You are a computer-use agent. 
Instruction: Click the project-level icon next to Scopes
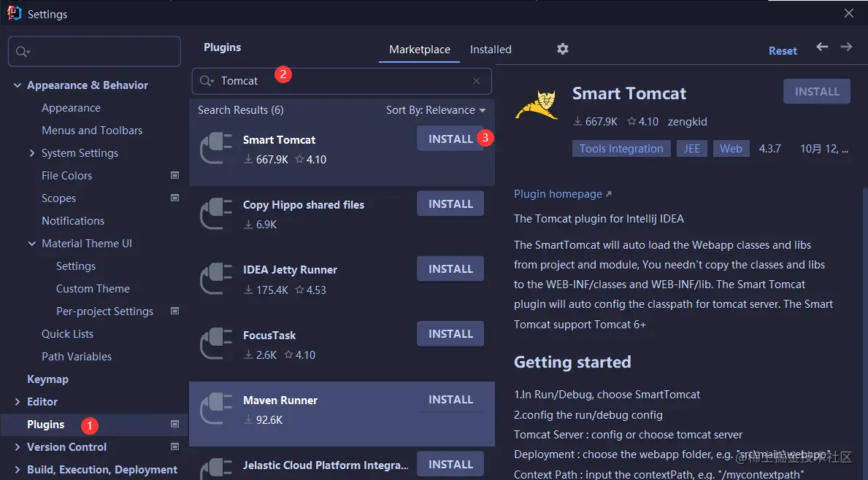175,198
